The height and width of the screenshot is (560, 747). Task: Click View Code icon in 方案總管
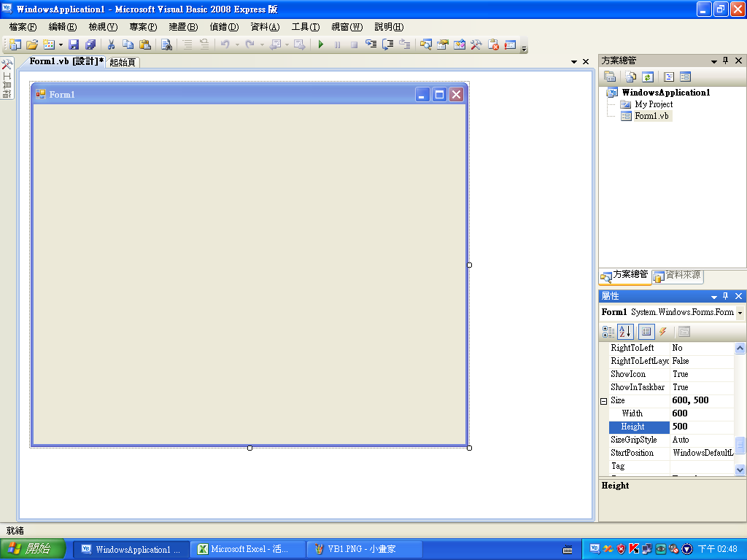669,77
